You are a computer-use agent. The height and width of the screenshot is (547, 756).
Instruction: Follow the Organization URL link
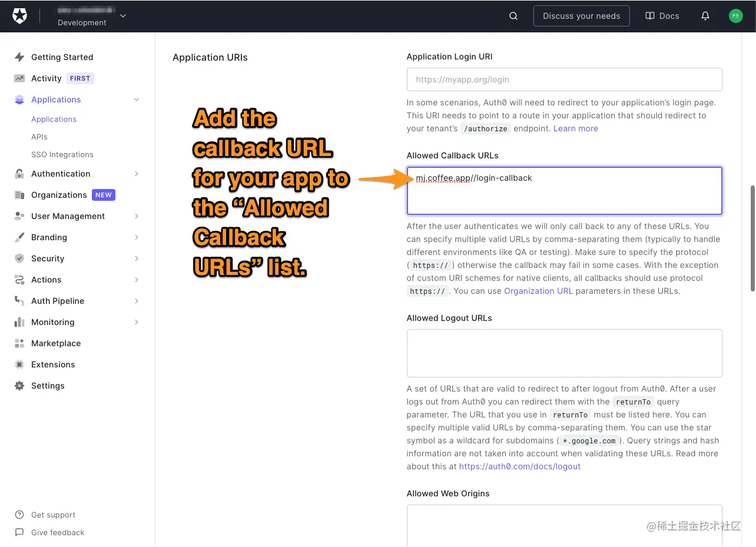click(538, 291)
